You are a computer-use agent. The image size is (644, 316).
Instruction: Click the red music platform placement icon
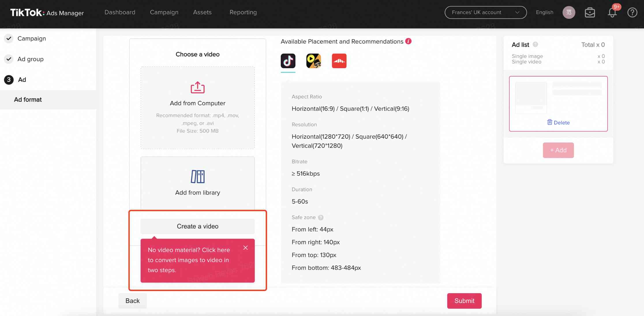coord(339,60)
